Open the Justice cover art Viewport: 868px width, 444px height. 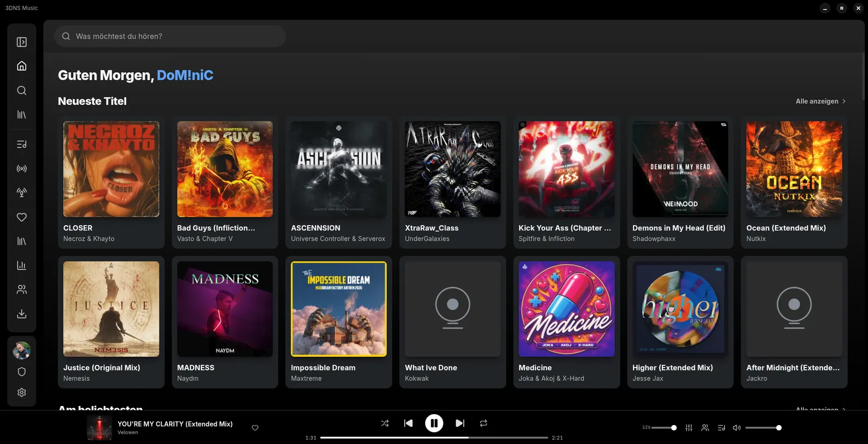pos(111,309)
